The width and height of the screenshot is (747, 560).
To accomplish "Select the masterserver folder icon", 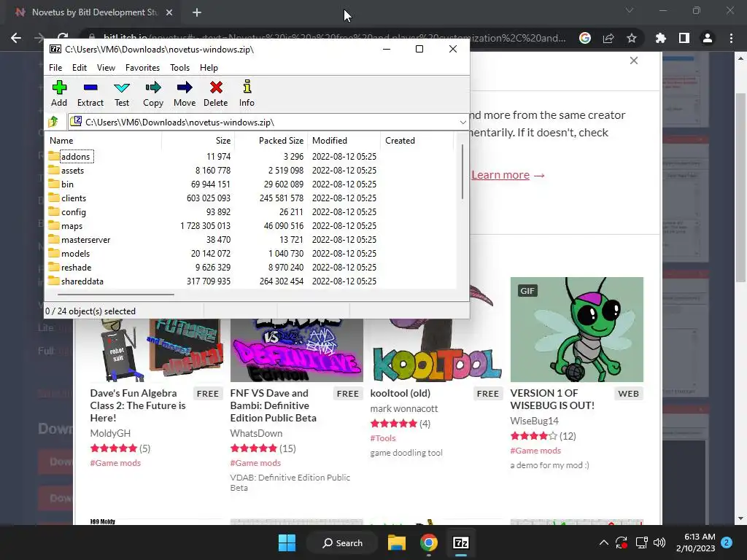I will point(54,239).
